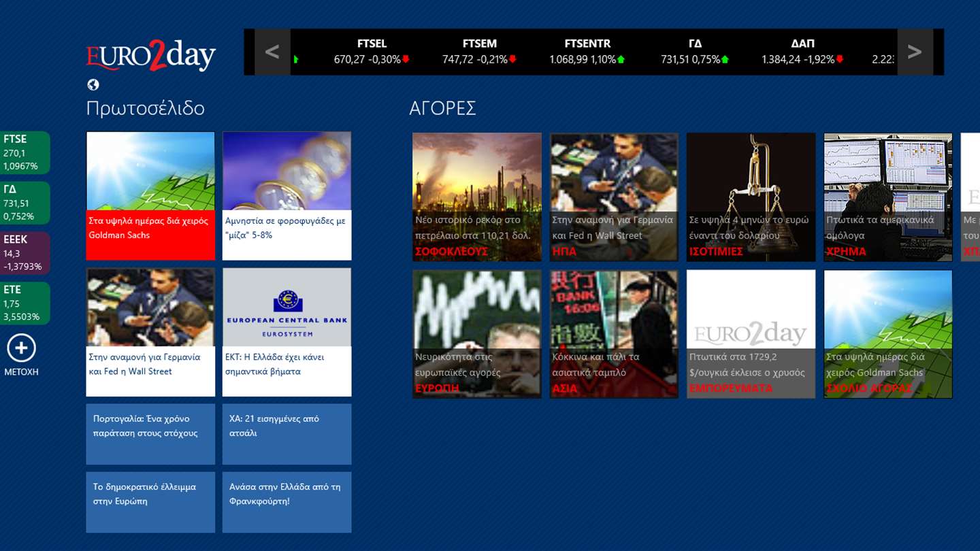Open the FTSE 270,1 stock tile
The width and height of the screenshot is (980, 551).
(25, 153)
